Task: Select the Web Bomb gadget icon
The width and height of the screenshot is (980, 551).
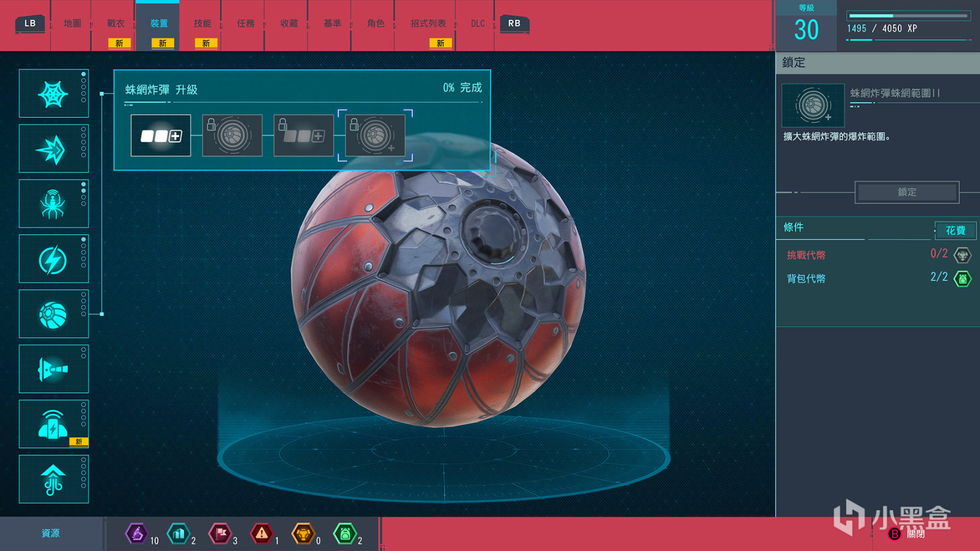Action: [54, 313]
